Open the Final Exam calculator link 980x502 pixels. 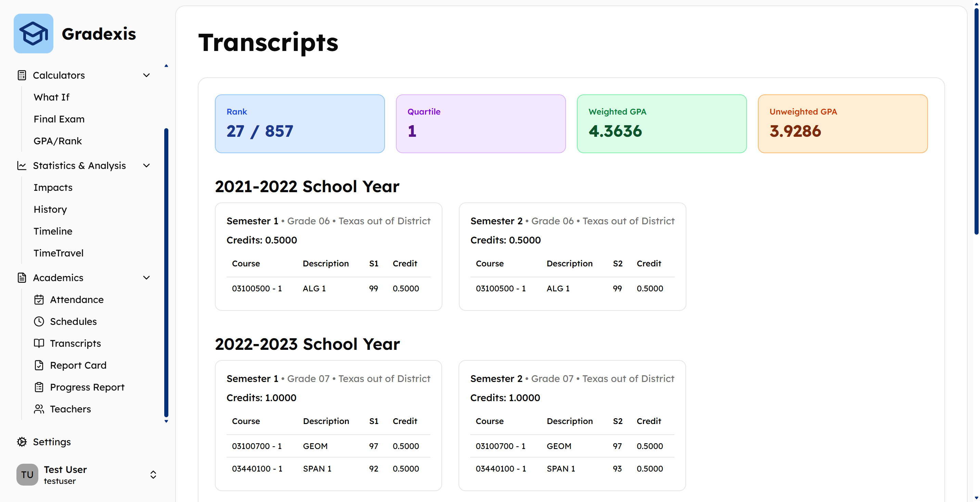point(59,119)
